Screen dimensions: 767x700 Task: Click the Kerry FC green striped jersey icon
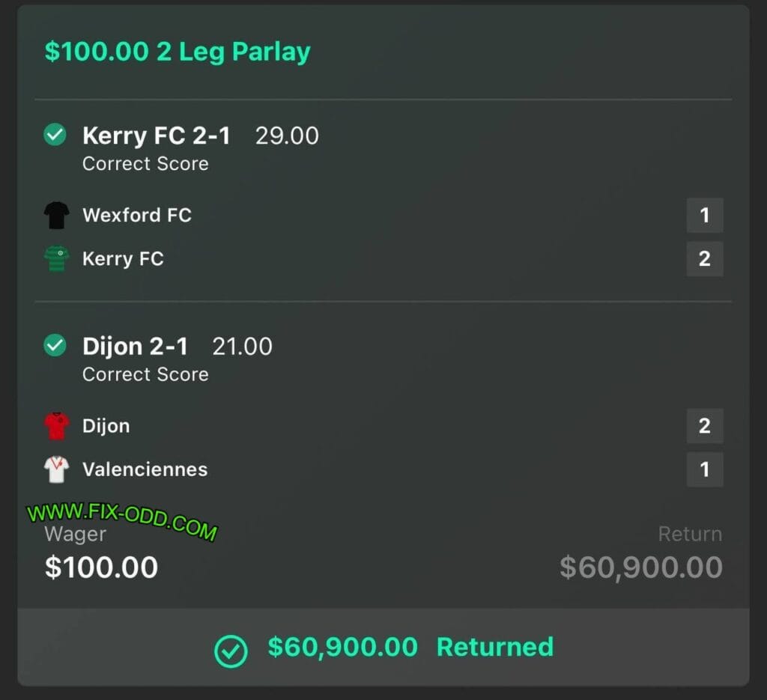56,259
